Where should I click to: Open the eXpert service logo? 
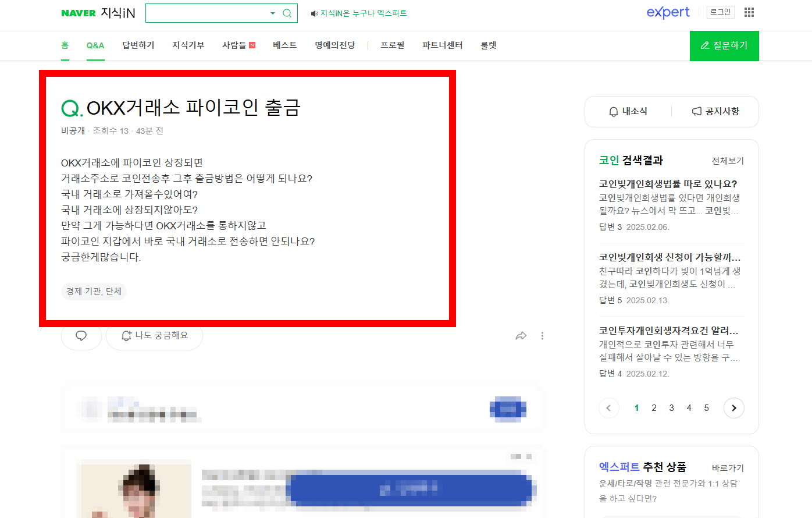click(x=668, y=12)
